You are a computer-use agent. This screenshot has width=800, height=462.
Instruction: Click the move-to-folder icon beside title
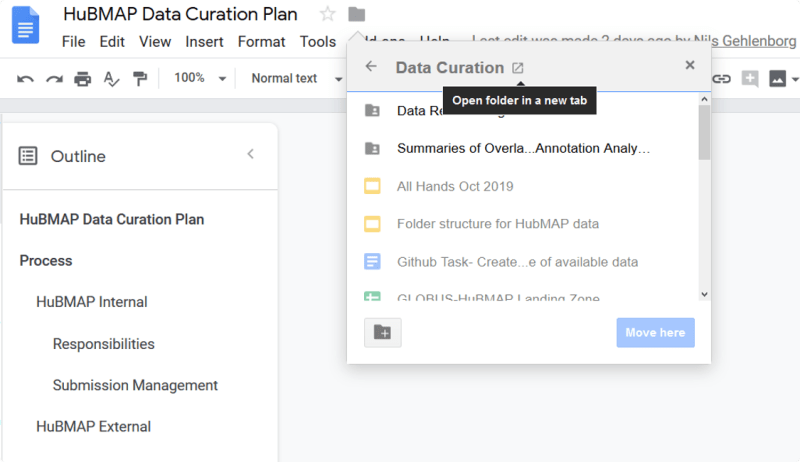[357, 14]
